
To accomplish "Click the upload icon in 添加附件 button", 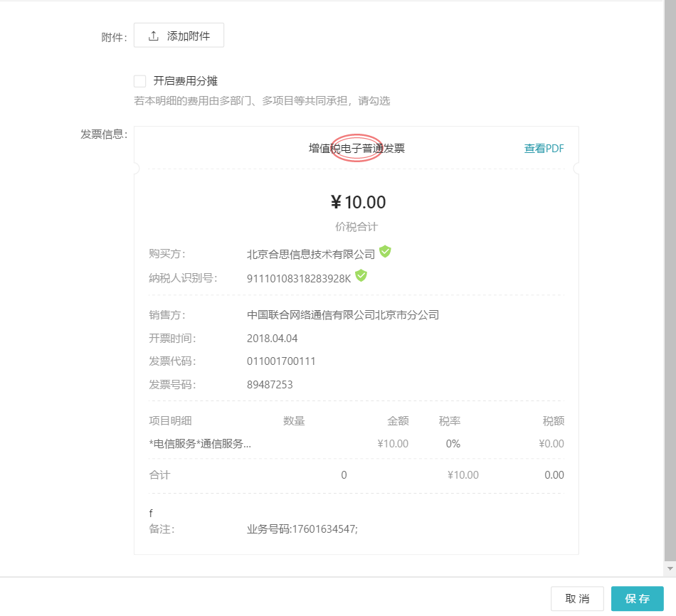I will [154, 36].
